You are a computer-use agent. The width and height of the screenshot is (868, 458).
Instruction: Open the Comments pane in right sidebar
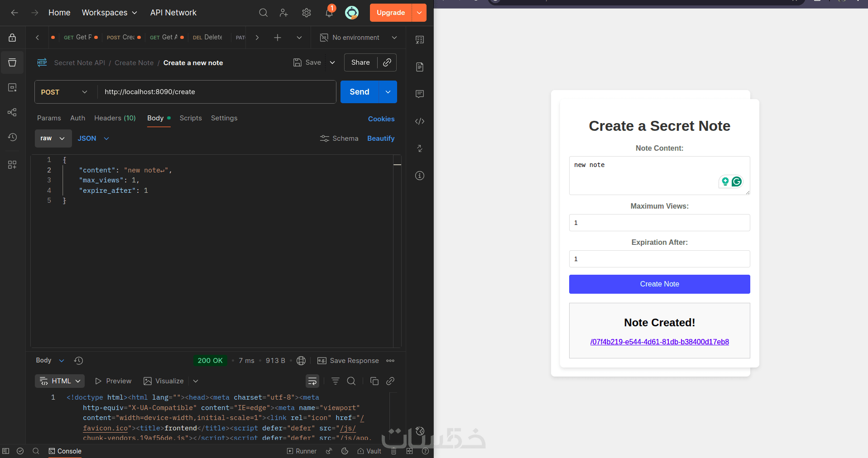tap(420, 94)
